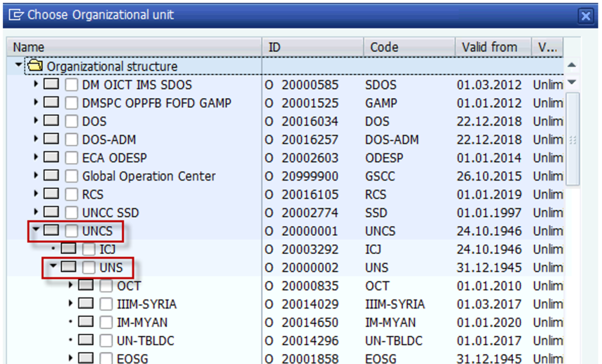Tick the checkbox for DMSPC OPPFB FOFD GAMP
Viewport: 602px width, 364px height.
pos(72,103)
